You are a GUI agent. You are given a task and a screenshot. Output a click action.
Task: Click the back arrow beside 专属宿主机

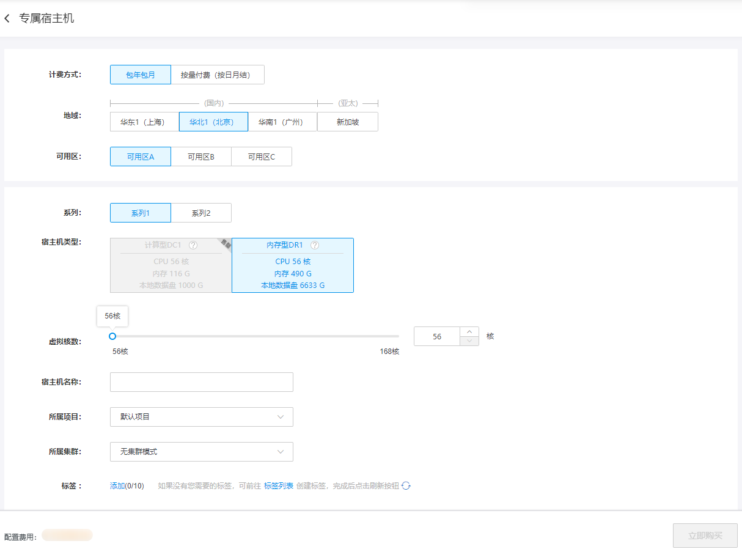(7, 19)
